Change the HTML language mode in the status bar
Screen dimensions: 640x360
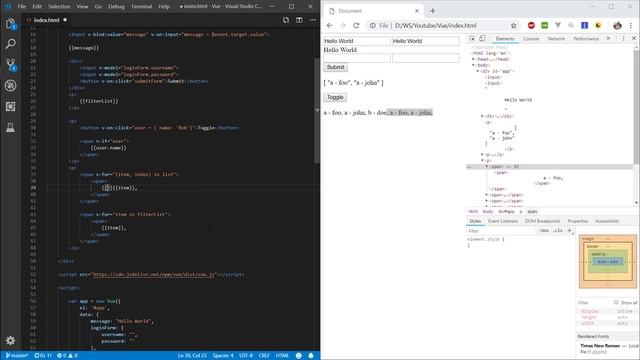pyautogui.click(x=282, y=356)
